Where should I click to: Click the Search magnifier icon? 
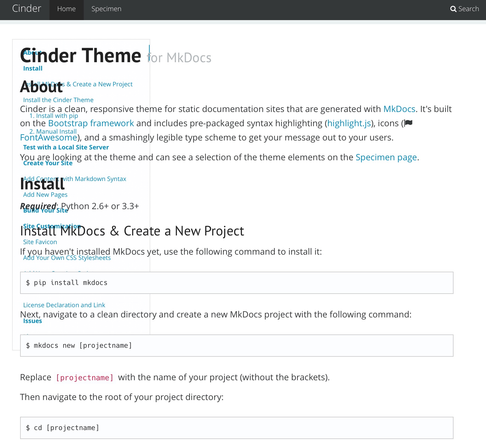tap(453, 9)
